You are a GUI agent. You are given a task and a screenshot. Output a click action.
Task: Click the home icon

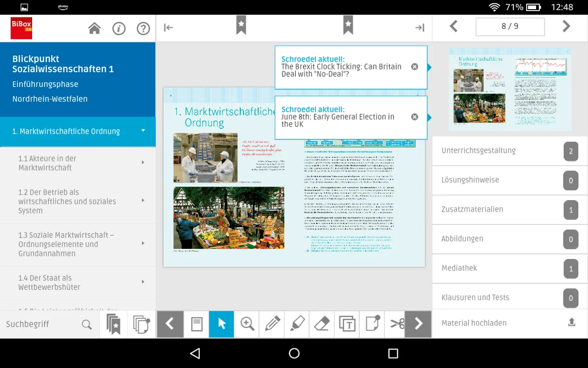94,28
